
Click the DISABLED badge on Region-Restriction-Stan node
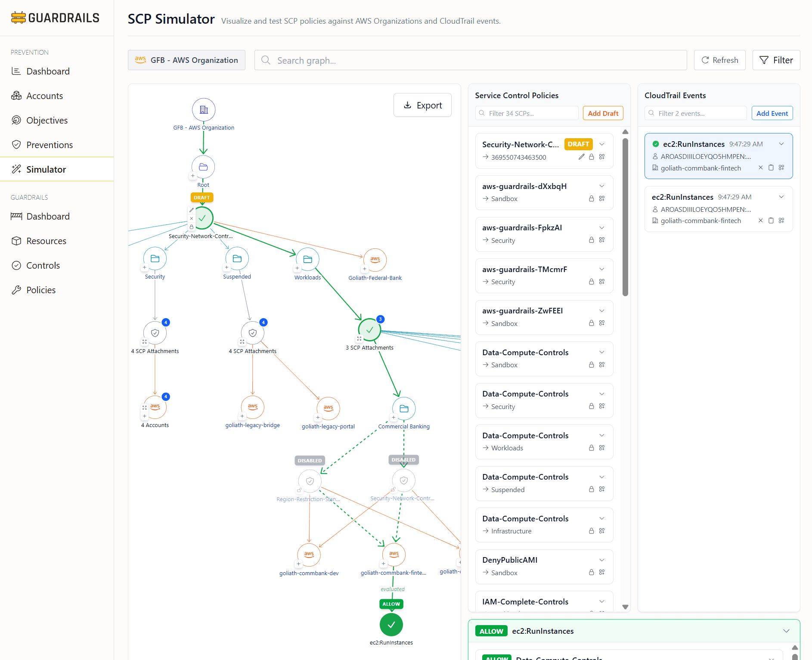coord(310,460)
